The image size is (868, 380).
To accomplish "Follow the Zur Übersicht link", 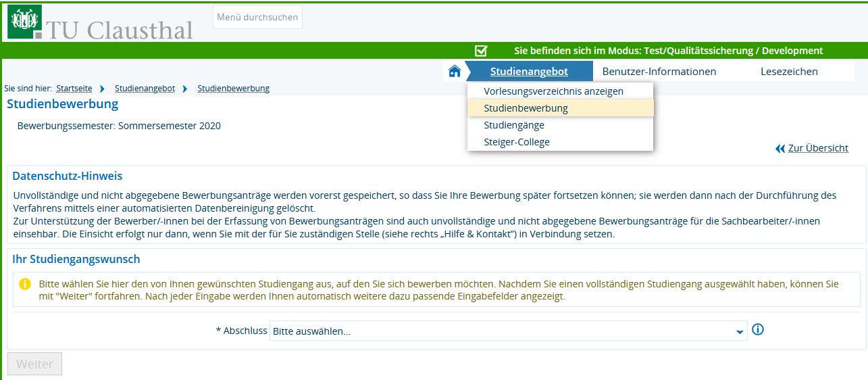I will 818,149.
